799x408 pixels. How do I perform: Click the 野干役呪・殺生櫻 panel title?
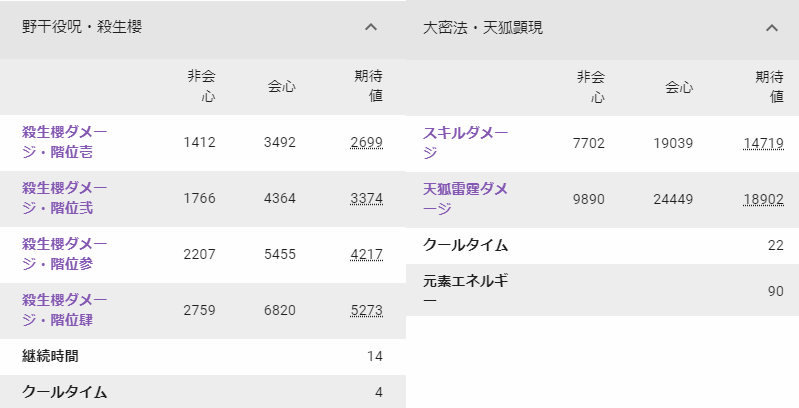(x=82, y=28)
